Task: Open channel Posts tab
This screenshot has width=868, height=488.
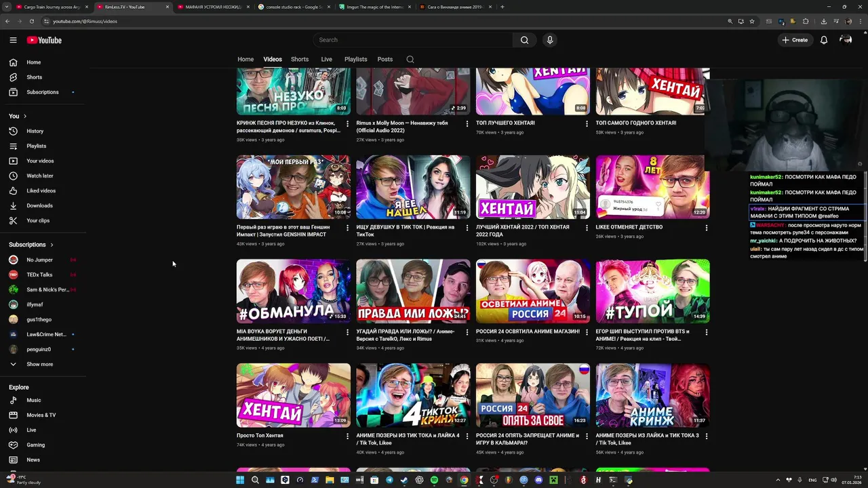Action: point(385,59)
